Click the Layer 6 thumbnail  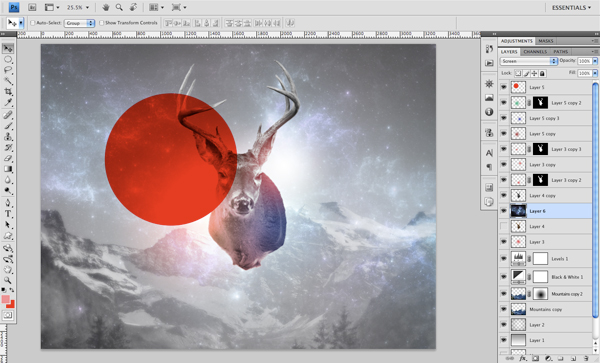pos(518,211)
